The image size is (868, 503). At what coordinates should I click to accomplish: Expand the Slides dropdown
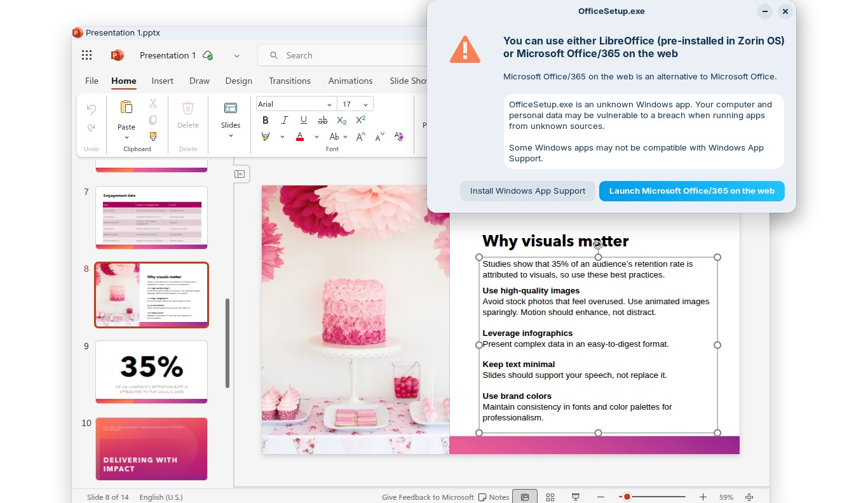coord(230,135)
